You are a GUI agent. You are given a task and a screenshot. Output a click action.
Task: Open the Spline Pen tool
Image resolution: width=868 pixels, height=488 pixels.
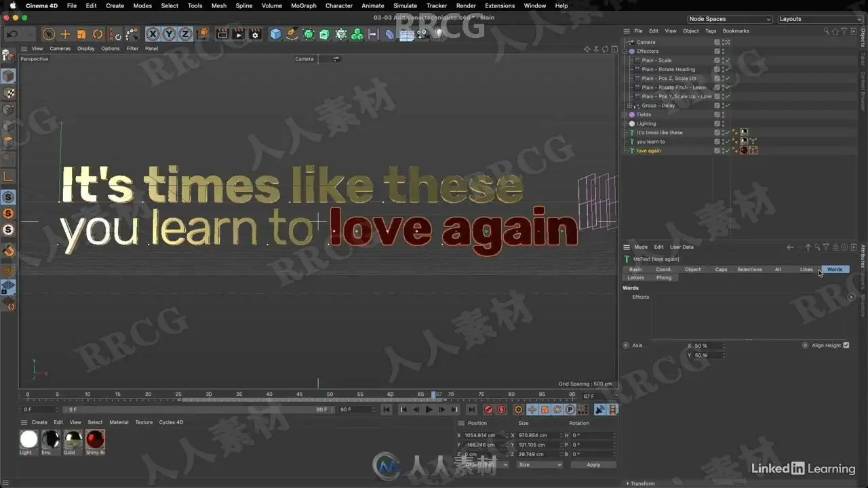coord(292,34)
